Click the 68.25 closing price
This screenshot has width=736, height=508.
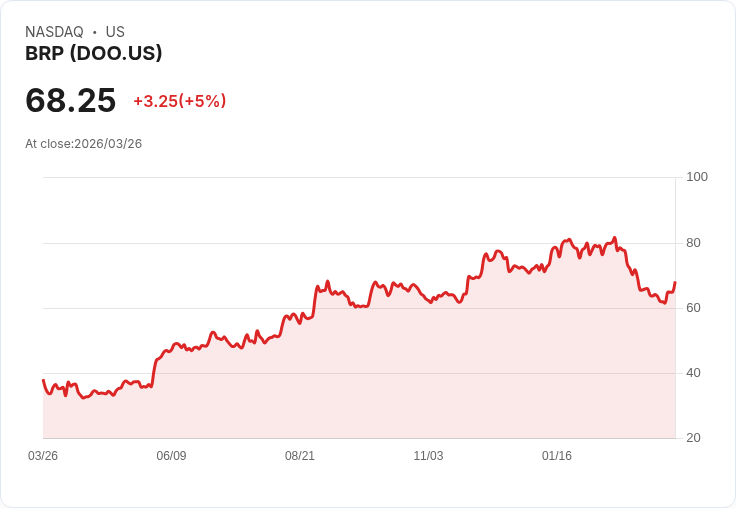click(70, 100)
